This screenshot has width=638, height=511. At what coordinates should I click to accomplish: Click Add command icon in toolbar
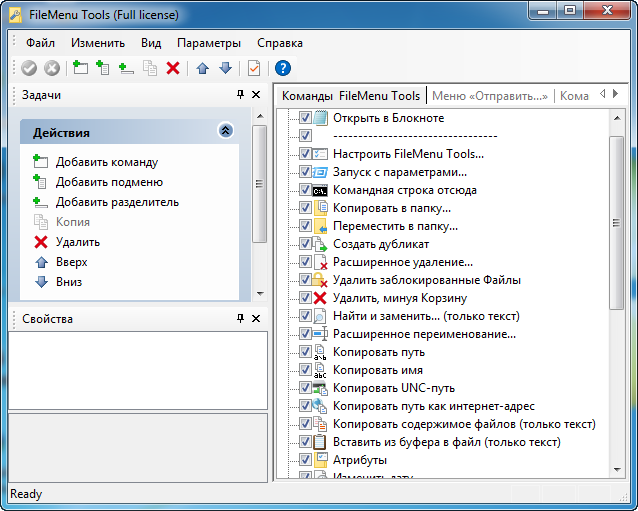pyautogui.click(x=80, y=68)
